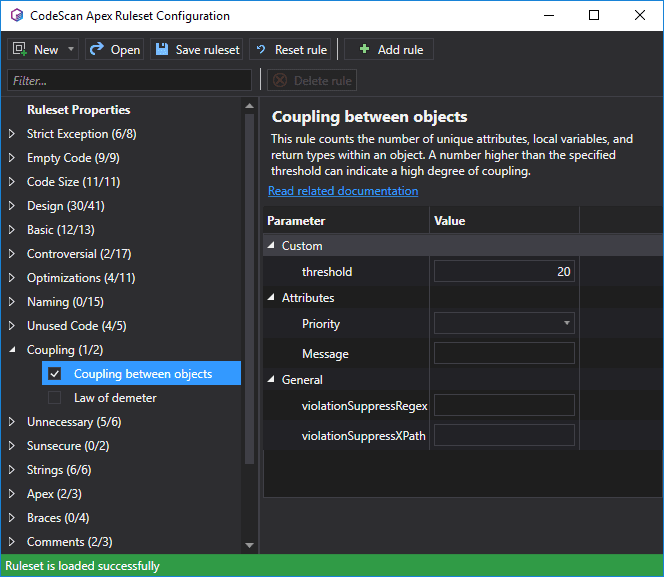Expand the Naming (0/15) group
The width and height of the screenshot is (664, 577).
click(12, 302)
